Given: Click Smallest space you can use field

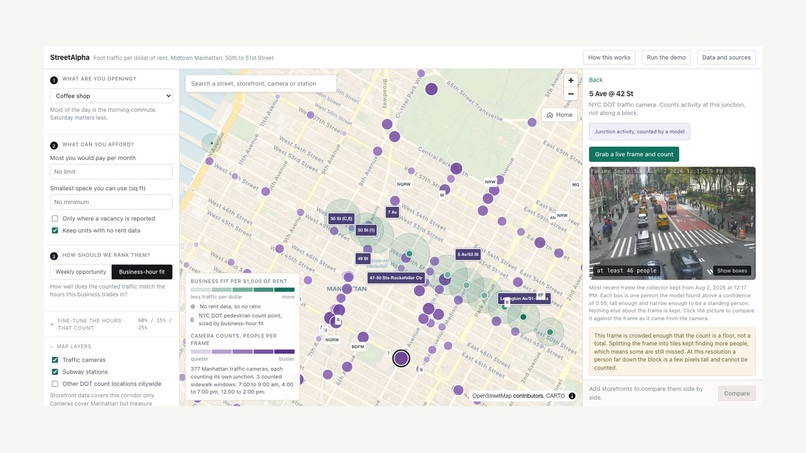Looking at the screenshot, I should (x=111, y=202).
